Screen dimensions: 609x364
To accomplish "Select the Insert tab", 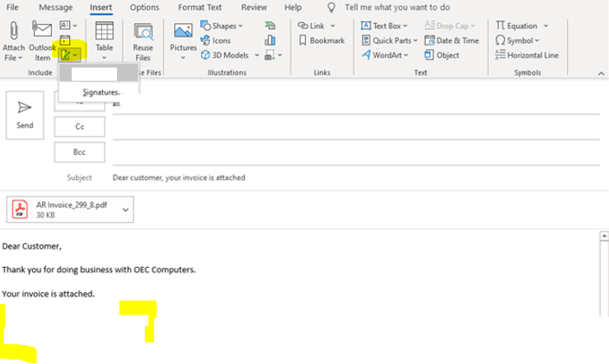I will (101, 7).
